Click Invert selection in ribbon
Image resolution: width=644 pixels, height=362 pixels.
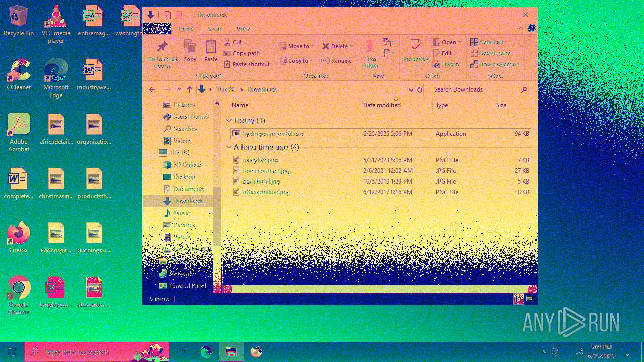(495, 64)
